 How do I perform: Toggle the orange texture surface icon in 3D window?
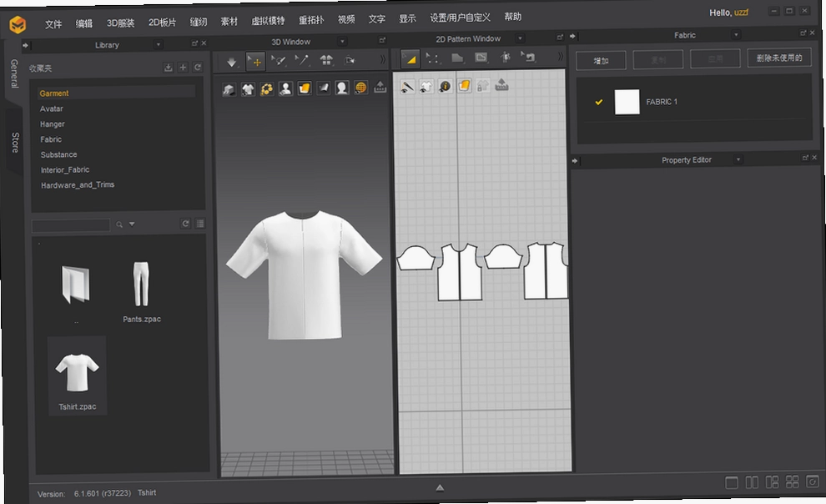coord(305,88)
